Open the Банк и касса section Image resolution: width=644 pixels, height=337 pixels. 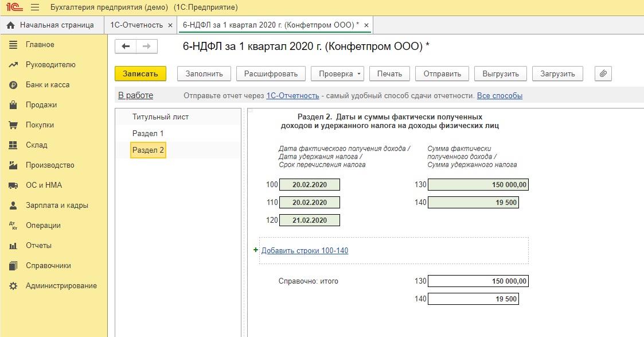click(48, 84)
